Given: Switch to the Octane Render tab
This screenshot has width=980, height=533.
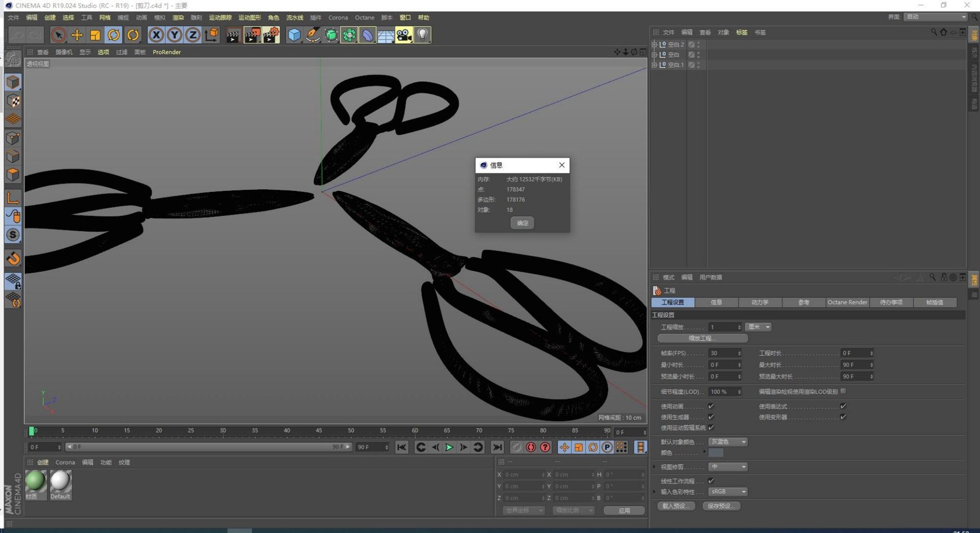Looking at the screenshot, I should click(847, 302).
